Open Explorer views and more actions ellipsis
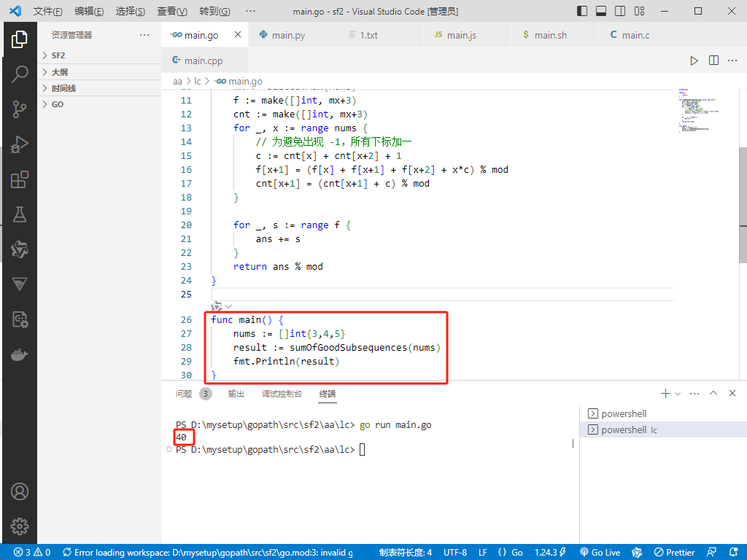The image size is (747, 560). pos(144,35)
